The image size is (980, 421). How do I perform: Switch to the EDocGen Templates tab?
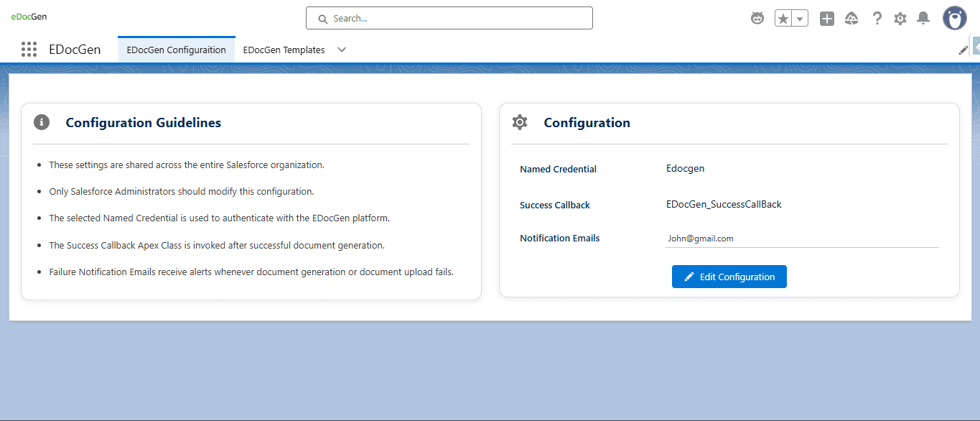284,50
